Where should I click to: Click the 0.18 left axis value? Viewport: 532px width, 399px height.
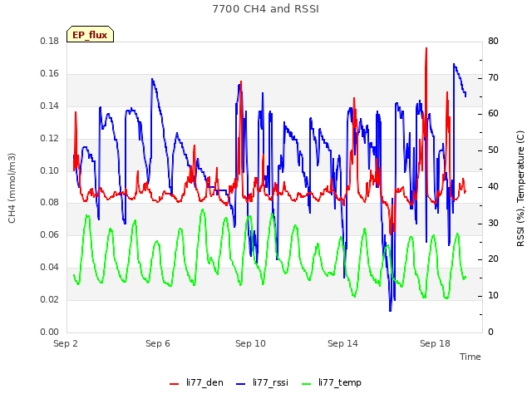pos(50,41)
